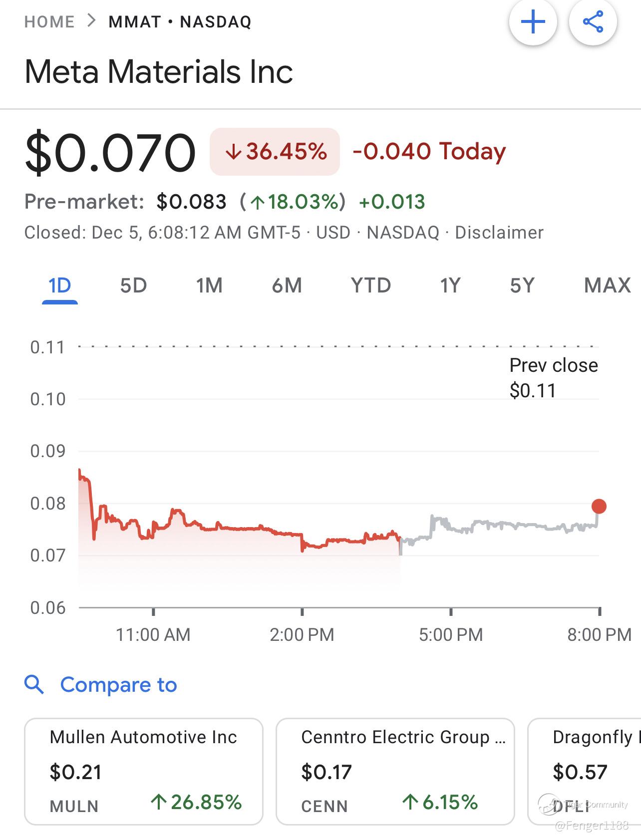The width and height of the screenshot is (641, 840).
Task: Show the 6M chart range
Action: click(x=287, y=285)
